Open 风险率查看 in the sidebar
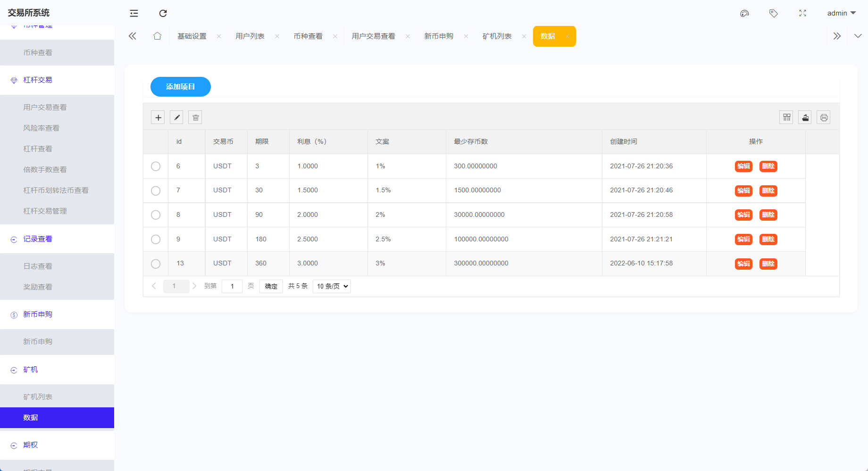The height and width of the screenshot is (471, 868). point(57,128)
